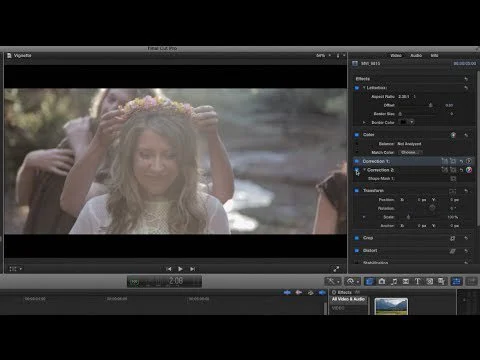Click the Border Size slider handle

coord(400,114)
